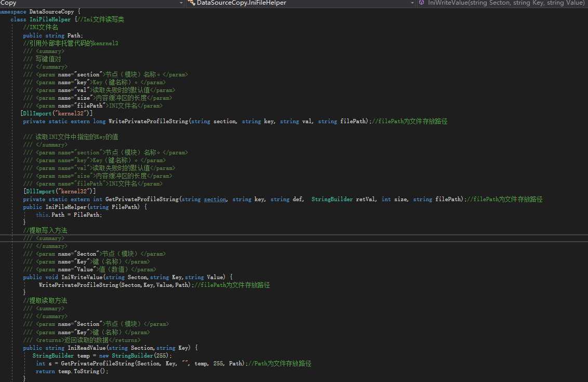588x382 pixels.
Task: Open the project dropdown showing "Copy"
Action: 92,3
